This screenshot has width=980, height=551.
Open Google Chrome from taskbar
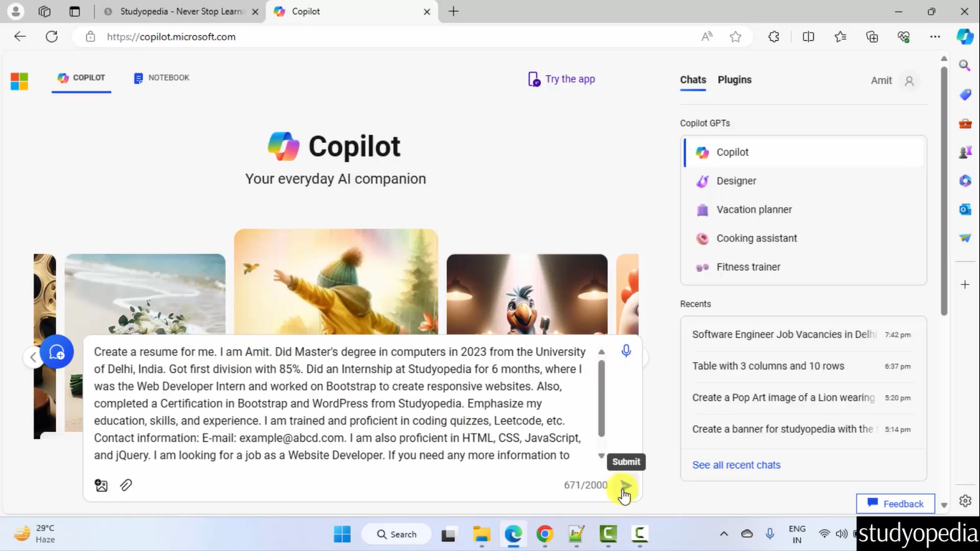pyautogui.click(x=545, y=534)
